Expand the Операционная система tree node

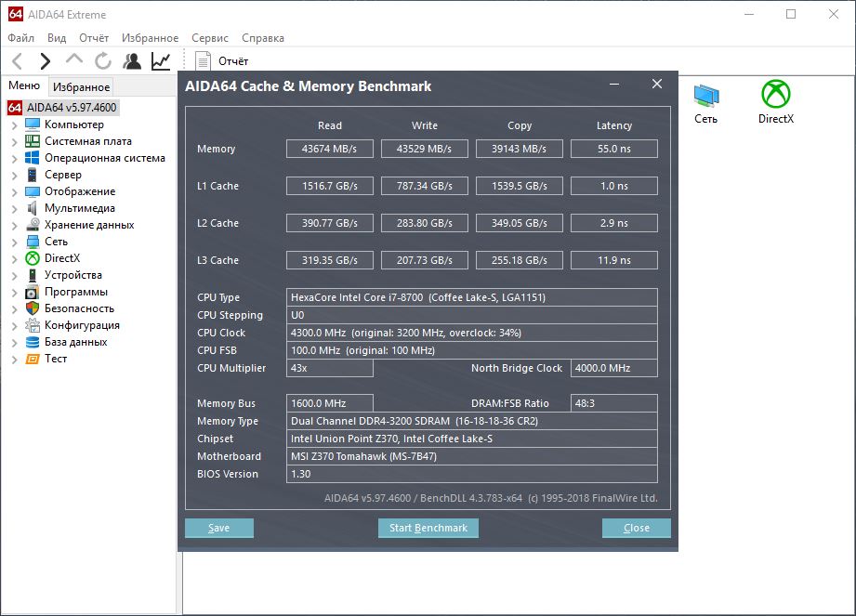click(15, 159)
